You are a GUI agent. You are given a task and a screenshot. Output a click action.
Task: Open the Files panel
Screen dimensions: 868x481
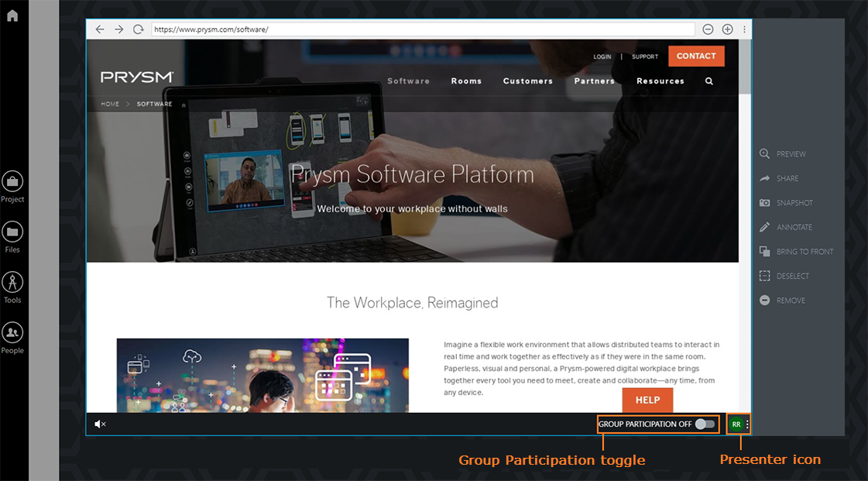pos(12,238)
